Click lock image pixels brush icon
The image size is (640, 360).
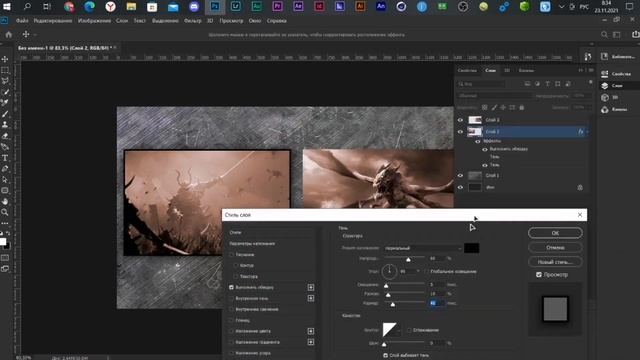pyautogui.click(x=494, y=107)
